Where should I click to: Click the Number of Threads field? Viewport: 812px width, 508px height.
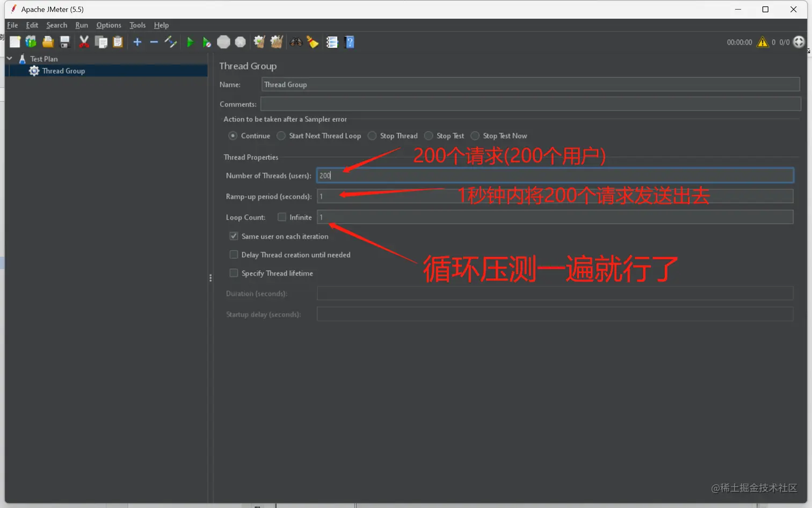tap(555, 175)
